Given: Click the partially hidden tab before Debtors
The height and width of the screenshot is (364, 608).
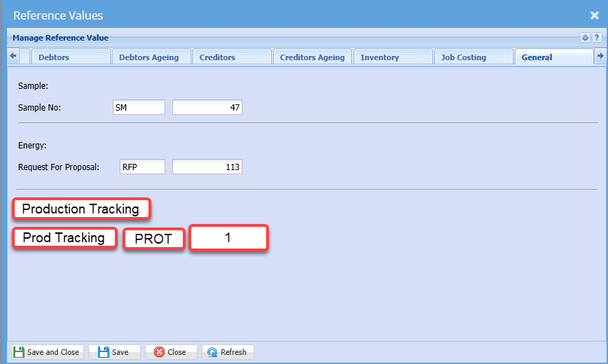Looking at the screenshot, I should point(25,57).
